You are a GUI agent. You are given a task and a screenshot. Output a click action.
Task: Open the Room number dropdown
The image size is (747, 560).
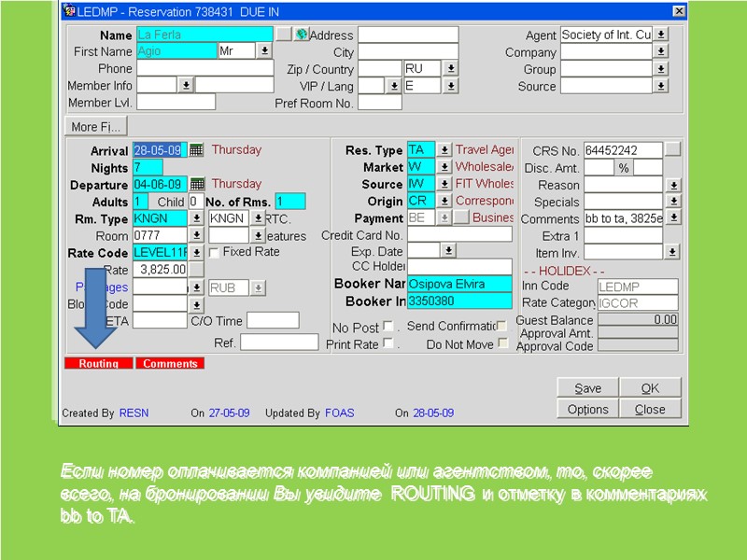click(196, 235)
